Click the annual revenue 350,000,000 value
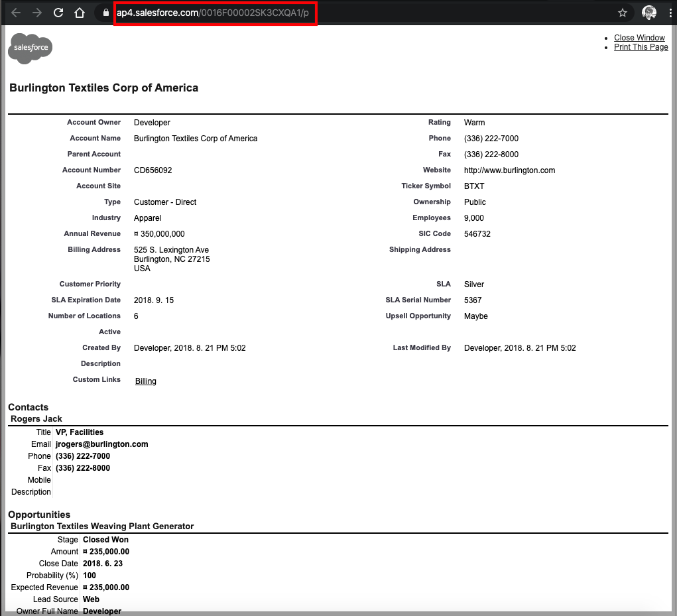 pos(159,234)
